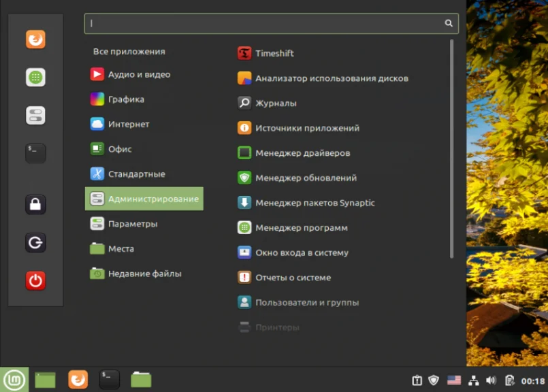Open Firefox from the favorites sidebar
Image resolution: width=548 pixels, height=392 pixels.
point(35,39)
